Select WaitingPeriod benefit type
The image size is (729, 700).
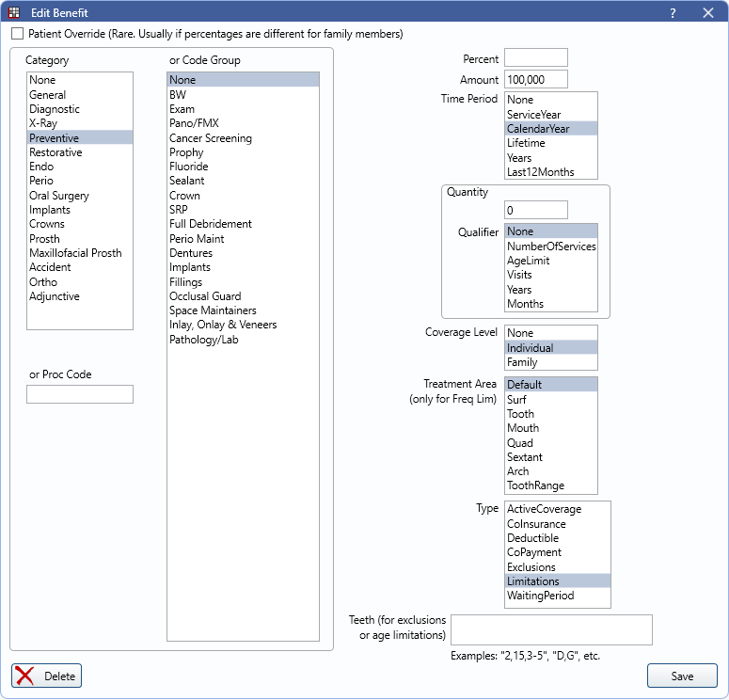point(540,596)
